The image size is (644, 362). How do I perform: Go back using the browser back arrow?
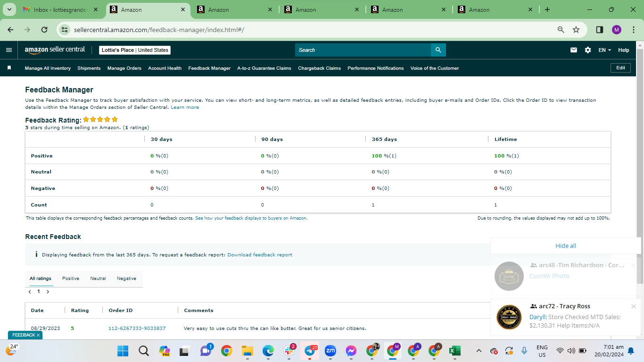point(11,30)
